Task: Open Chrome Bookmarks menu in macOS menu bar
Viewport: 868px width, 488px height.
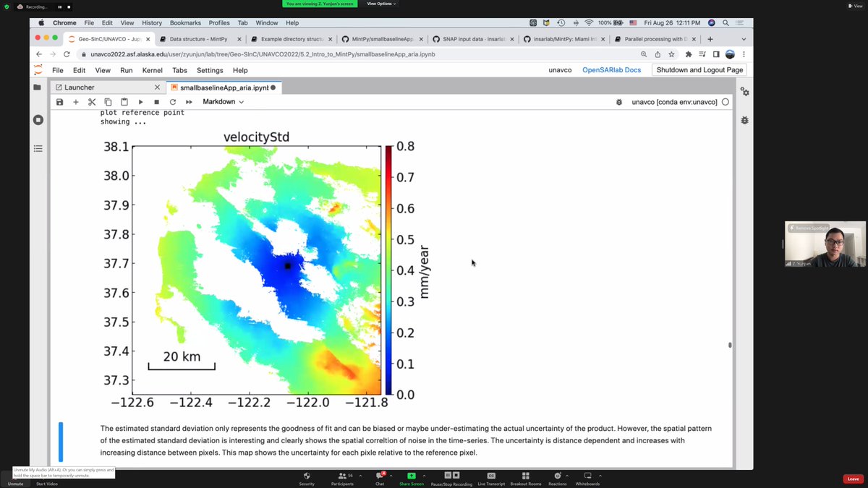Action: [186, 23]
